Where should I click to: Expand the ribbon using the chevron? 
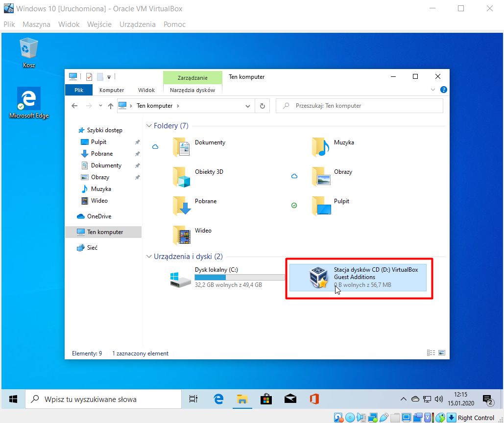point(432,90)
